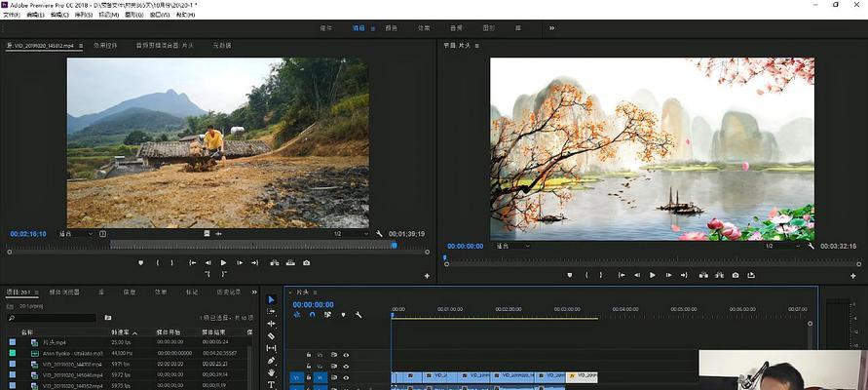The height and width of the screenshot is (390, 868).
Task: Toggle V1 track output eye
Action: (346, 378)
